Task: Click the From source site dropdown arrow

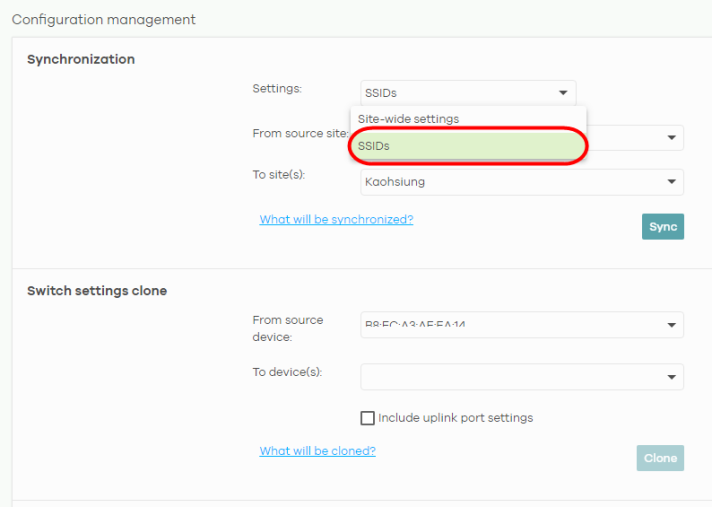Action: tap(670, 138)
